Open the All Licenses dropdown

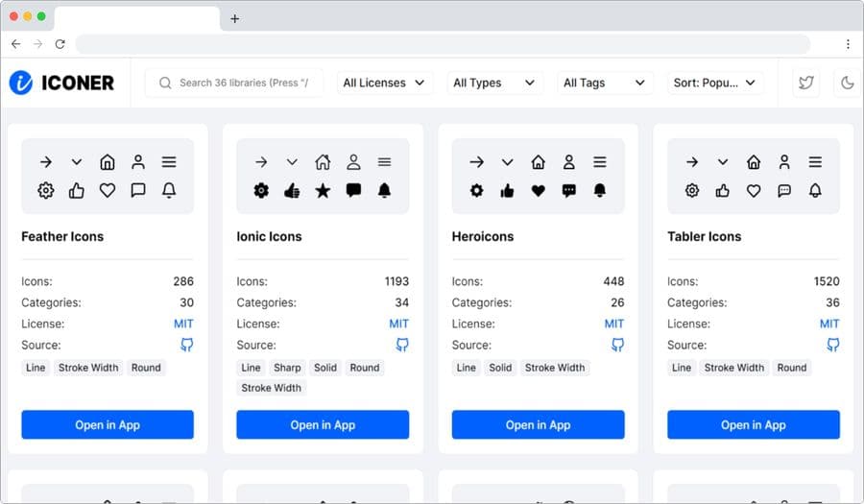click(x=385, y=84)
